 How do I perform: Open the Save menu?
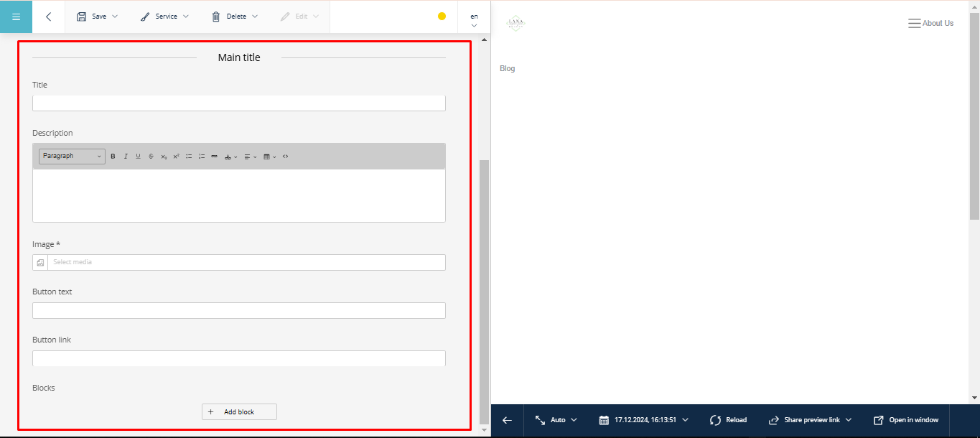[x=98, y=17]
